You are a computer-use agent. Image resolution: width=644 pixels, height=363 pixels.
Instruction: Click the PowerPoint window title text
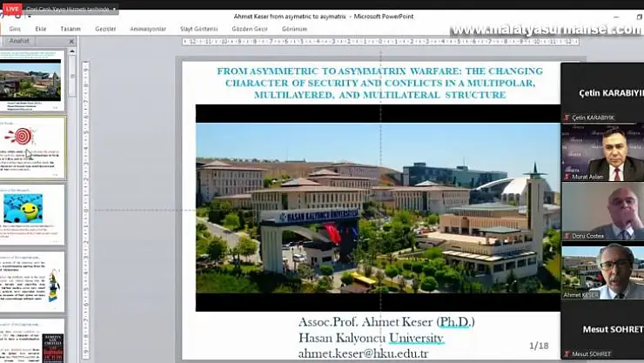324,17
